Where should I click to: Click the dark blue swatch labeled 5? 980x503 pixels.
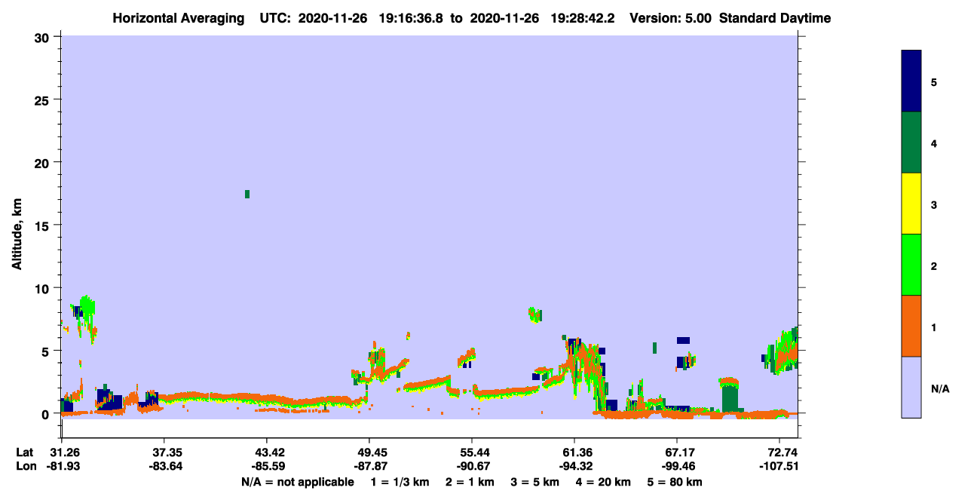(911, 81)
